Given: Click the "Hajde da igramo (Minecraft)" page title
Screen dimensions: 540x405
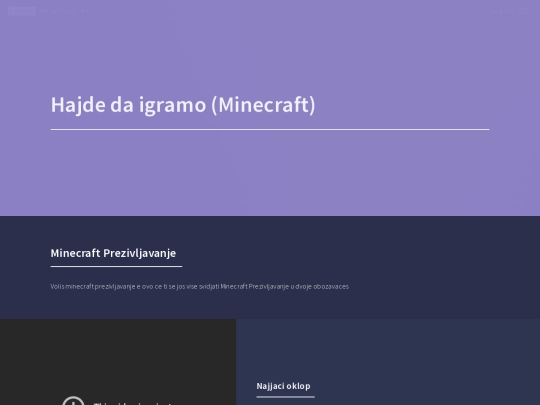Looking at the screenshot, I should point(183,105).
